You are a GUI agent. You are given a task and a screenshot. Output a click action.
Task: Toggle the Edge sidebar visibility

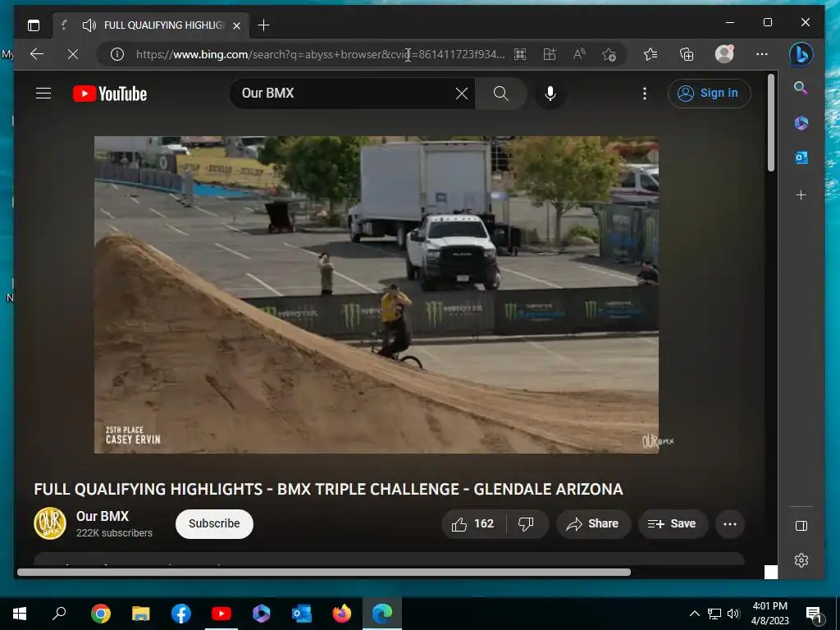[801, 526]
